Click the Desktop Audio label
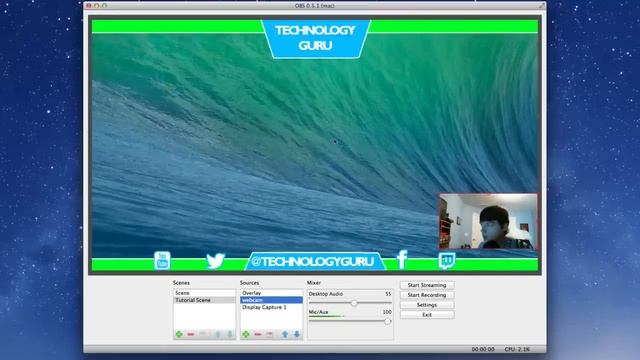This screenshot has height=360, width=640. [326, 294]
